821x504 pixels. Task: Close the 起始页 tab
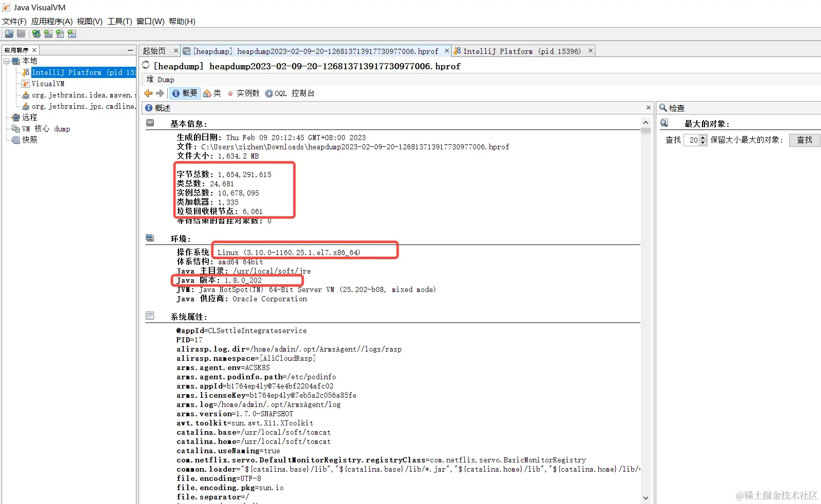click(175, 51)
